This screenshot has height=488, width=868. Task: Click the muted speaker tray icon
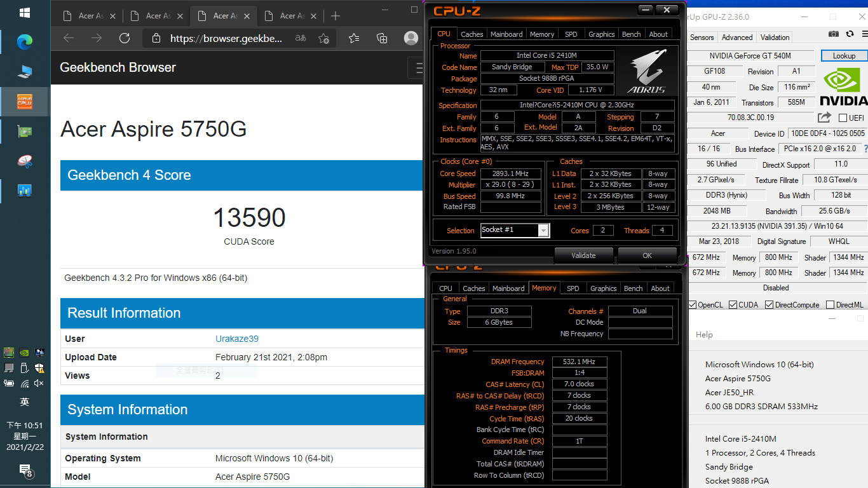pyautogui.click(x=39, y=383)
